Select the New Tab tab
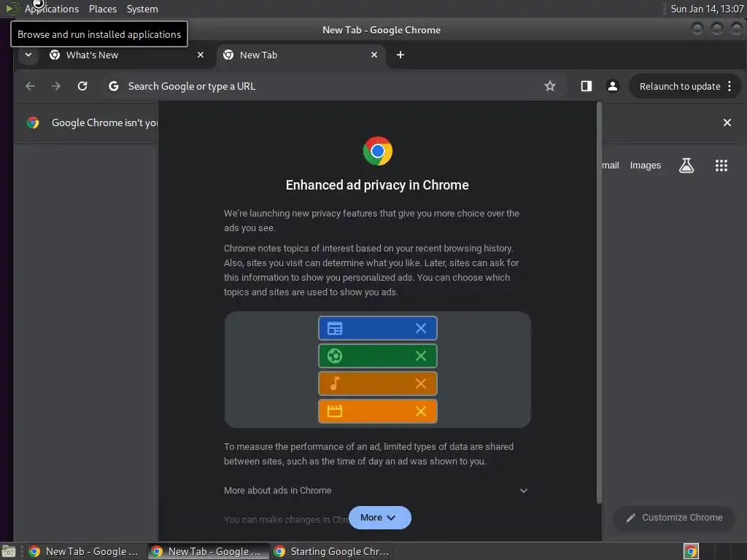Viewport: 747px width, 560px height. click(301, 55)
